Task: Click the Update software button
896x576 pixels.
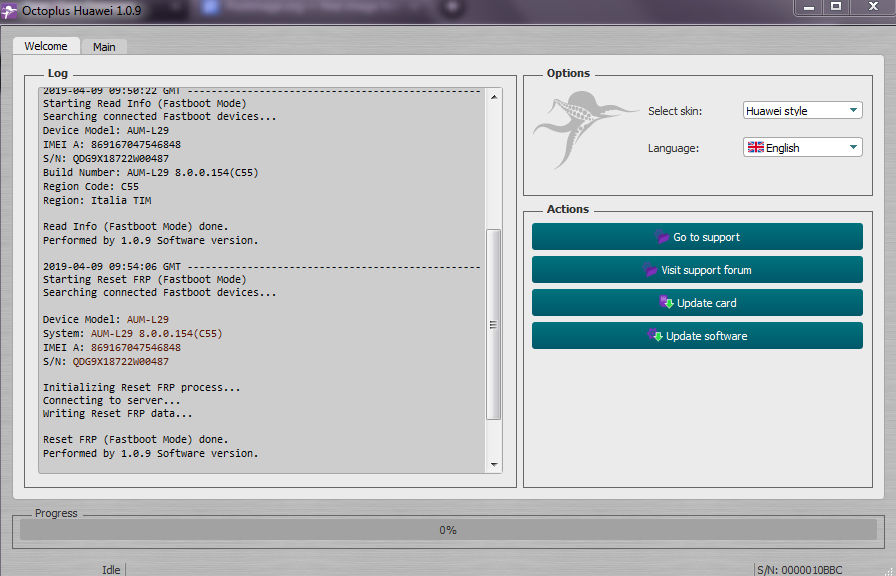Action: 697,335
